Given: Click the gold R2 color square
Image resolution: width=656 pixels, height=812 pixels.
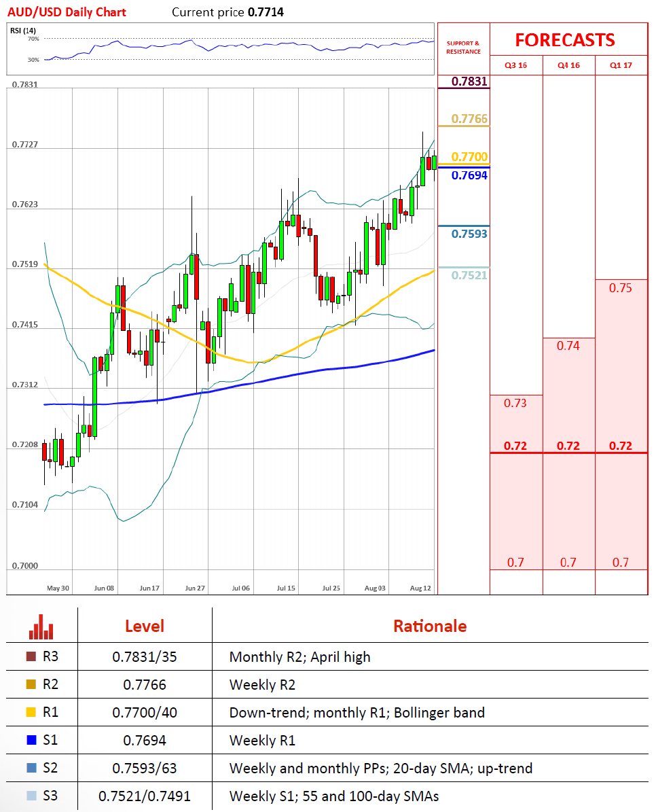Looking at the screenshot, I should (31, 685).
